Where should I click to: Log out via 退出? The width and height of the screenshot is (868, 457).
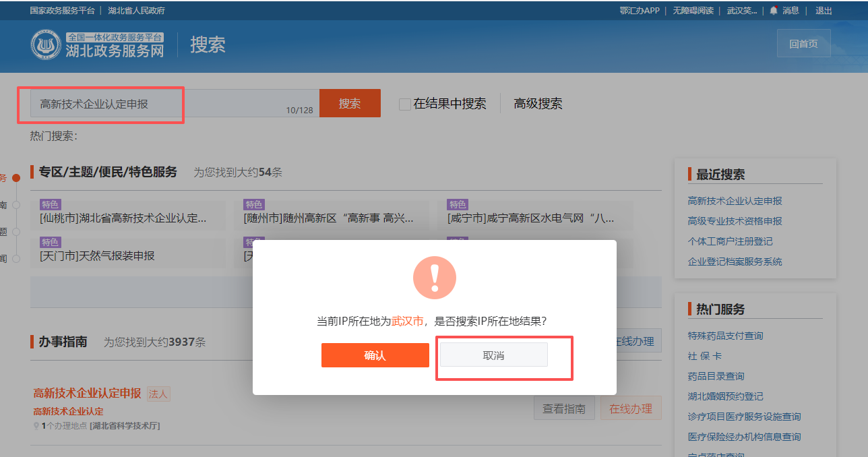(x=824, y=11)
